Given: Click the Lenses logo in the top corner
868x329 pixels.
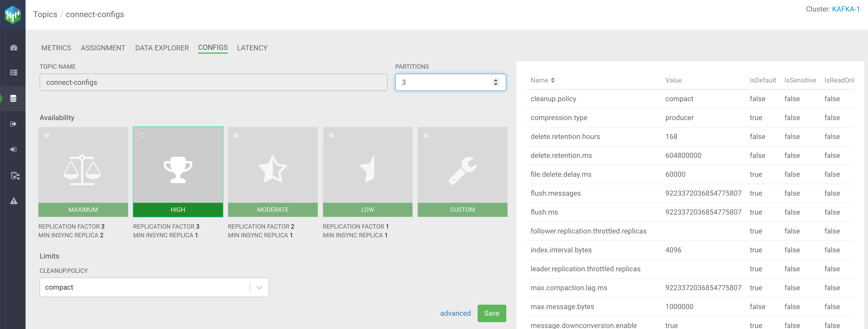Looking at the screenshot, I should click(x=13, y=15).
